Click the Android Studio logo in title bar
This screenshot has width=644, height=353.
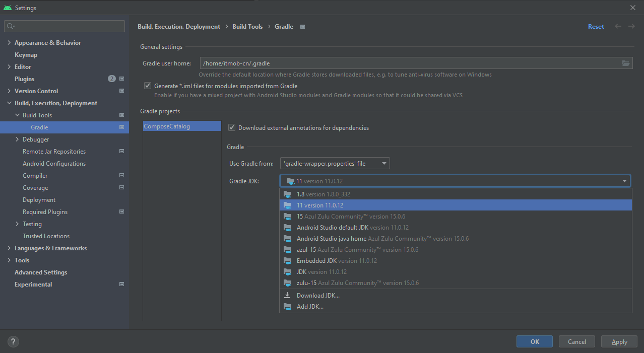point(7,8)
